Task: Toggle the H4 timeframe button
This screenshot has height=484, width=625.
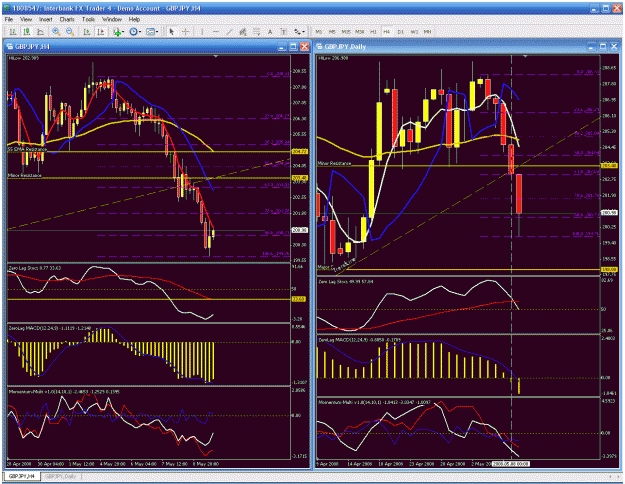Action: 386,32
